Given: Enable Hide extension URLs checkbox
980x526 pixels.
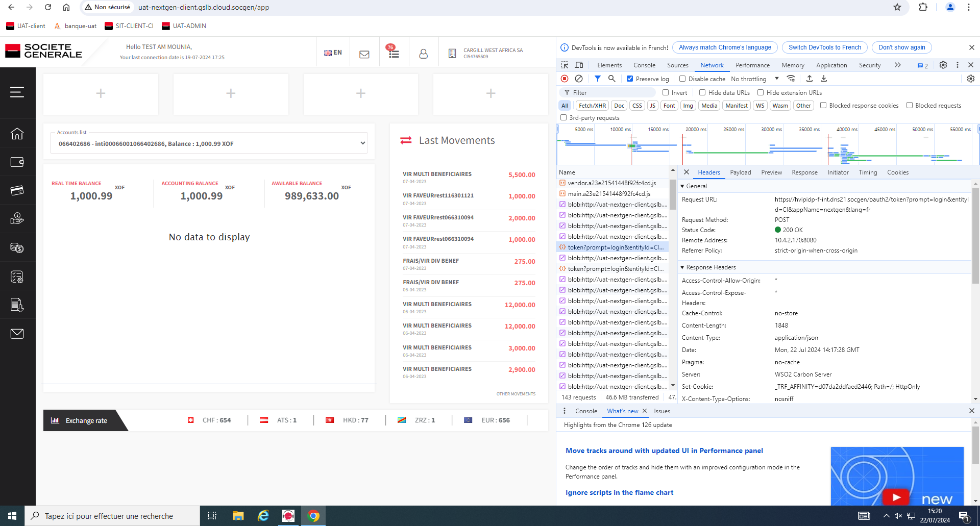Looking at the screenshot, I should (761, 92).
